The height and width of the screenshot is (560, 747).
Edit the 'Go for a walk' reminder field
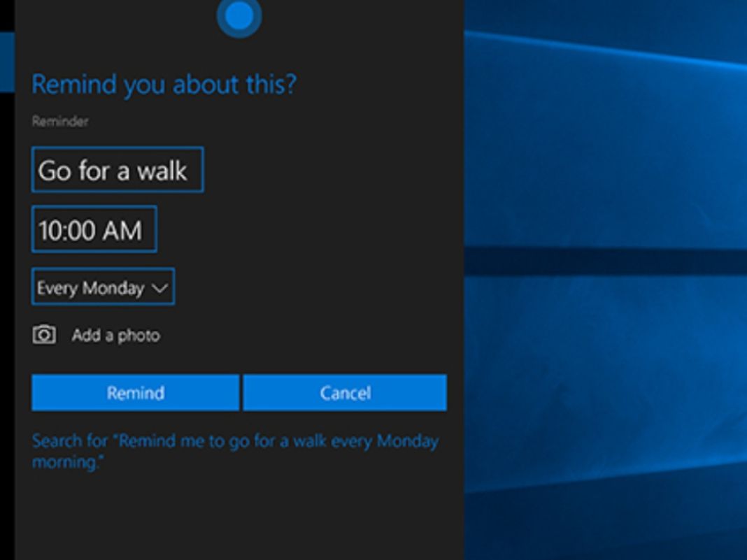(118, 169)
